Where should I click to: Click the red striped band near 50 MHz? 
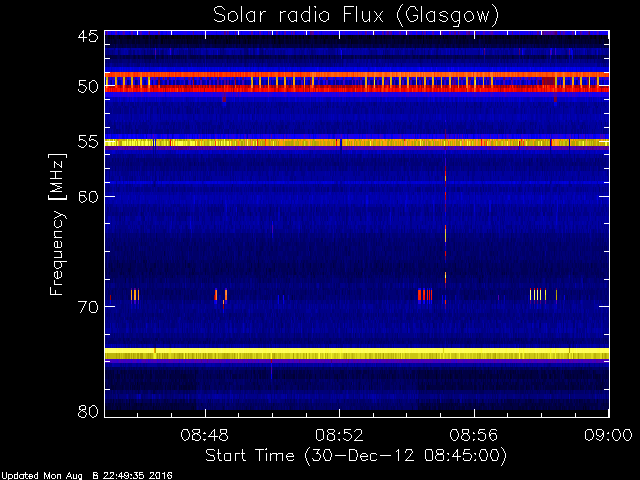(x=357, y=82)
